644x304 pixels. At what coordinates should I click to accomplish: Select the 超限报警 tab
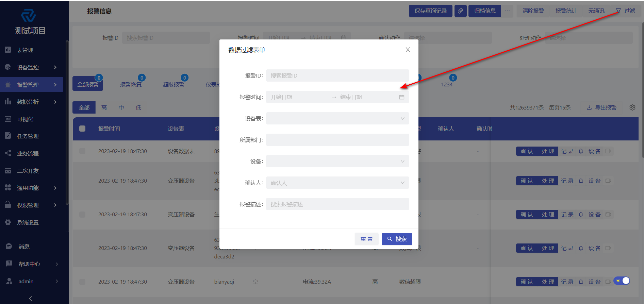coord(174,84)
